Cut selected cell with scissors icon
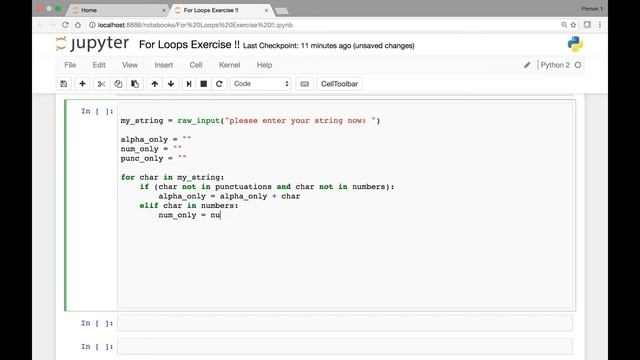The height and width of the screenshot is (360, 640). pyautogui.click(x=101, y=84)
